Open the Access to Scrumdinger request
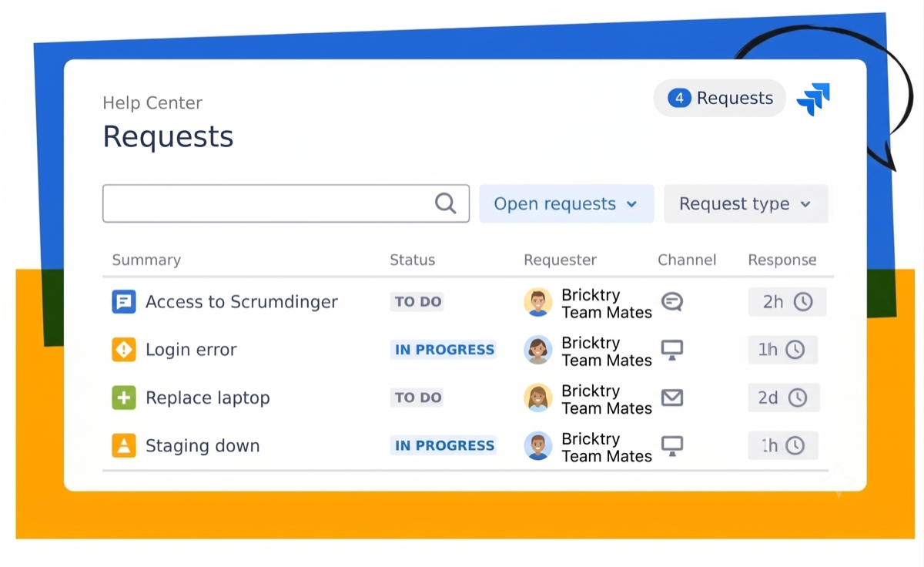The width and height of the screenshot is (924, 567). [x=242, y=302]
